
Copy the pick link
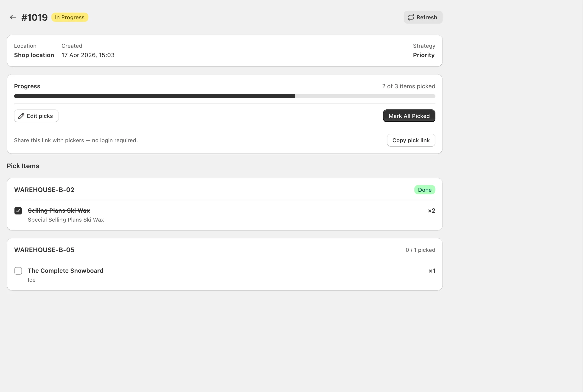click(411, 140)
